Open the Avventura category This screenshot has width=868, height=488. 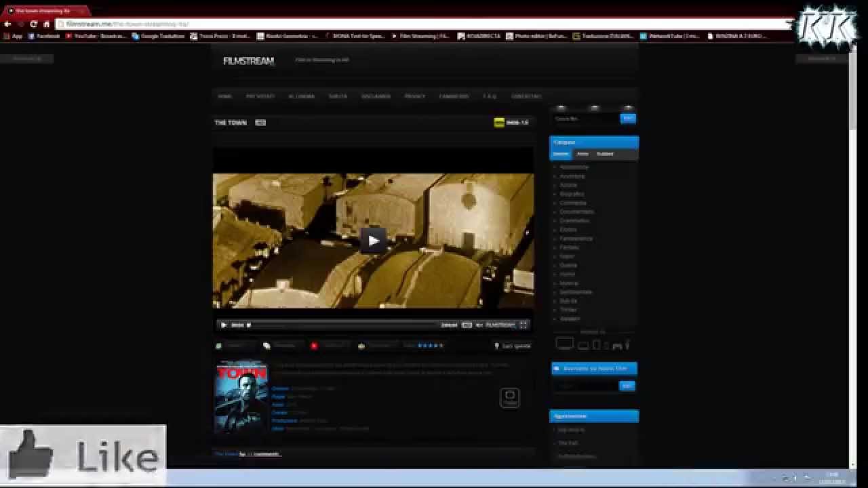[x=572, y=176]
